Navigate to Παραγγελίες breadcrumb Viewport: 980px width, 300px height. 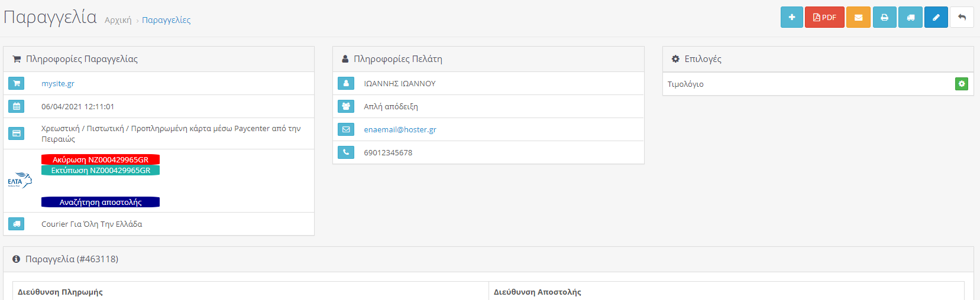pos(166,20)
